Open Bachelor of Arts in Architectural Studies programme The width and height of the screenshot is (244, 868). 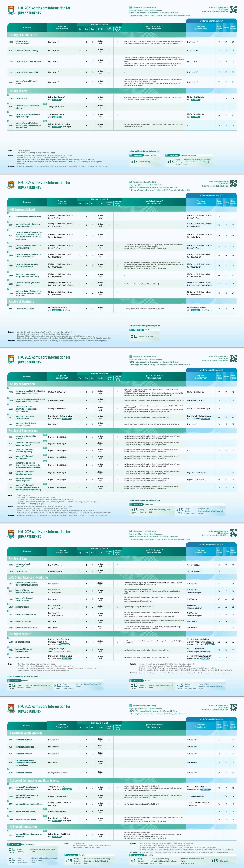point(23,42)
